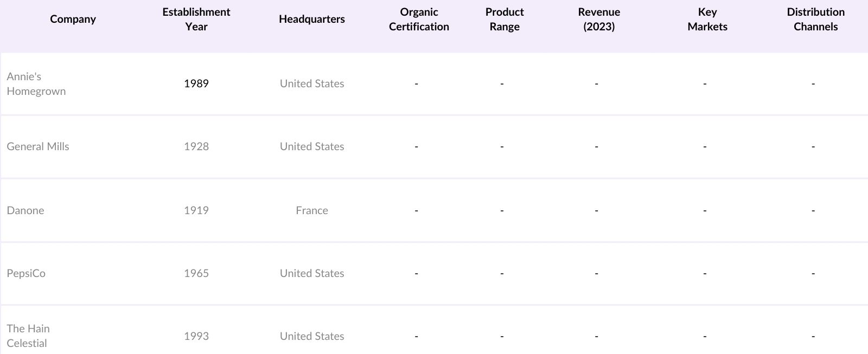Click the Company column header
This screenshot has height=354, width=868.
point(73,19)
